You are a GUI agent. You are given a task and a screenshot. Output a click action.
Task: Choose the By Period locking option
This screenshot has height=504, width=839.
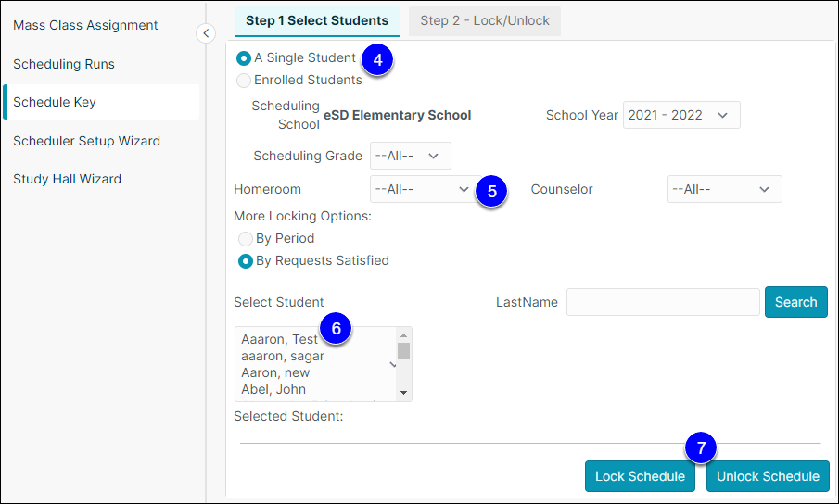tap(245, 238)
